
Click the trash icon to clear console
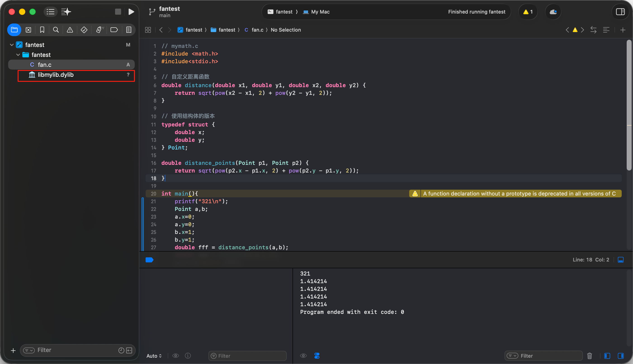click(589, 355)
